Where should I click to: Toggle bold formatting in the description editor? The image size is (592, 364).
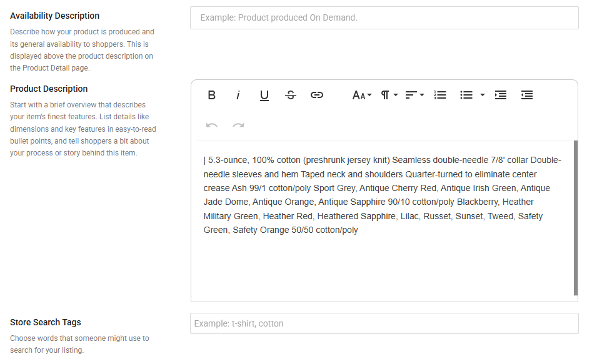(x=212, y=95)
